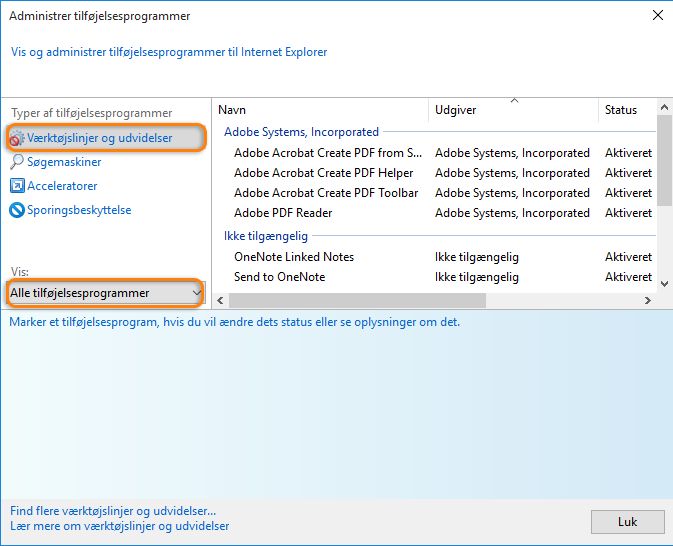
Task: Select Adobe PDF Reader add-on
Action: tap(283, 213)
